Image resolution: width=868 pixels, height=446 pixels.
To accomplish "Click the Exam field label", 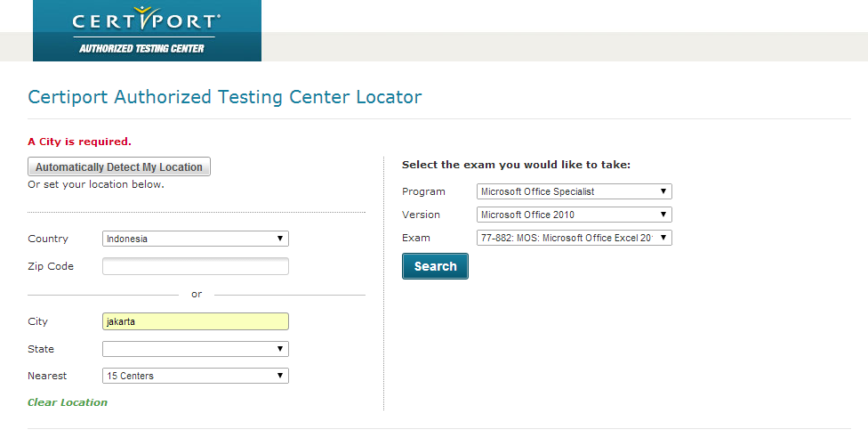I will pyautogui.click(x=416, y=238).
